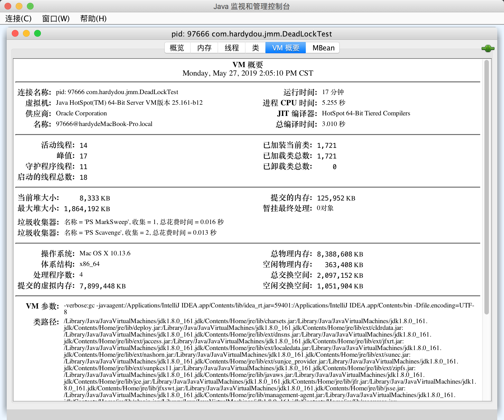Show the MBean tab
The width and height of the screenshot is (504, 420).
click(x=323, y=48)
